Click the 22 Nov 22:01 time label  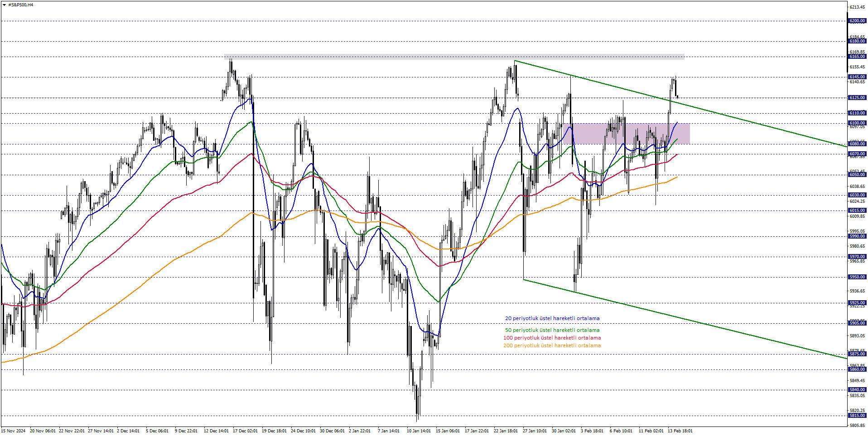[72, 431]
